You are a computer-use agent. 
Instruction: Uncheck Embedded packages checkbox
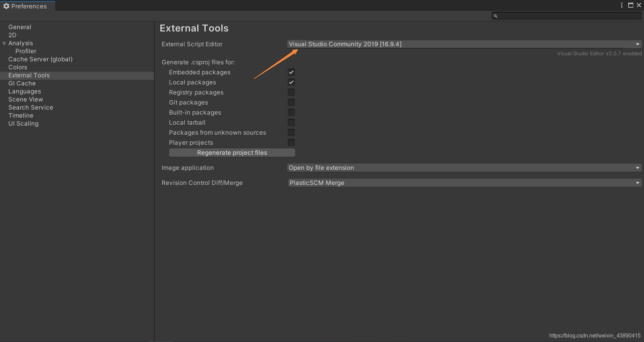[291, 72]
